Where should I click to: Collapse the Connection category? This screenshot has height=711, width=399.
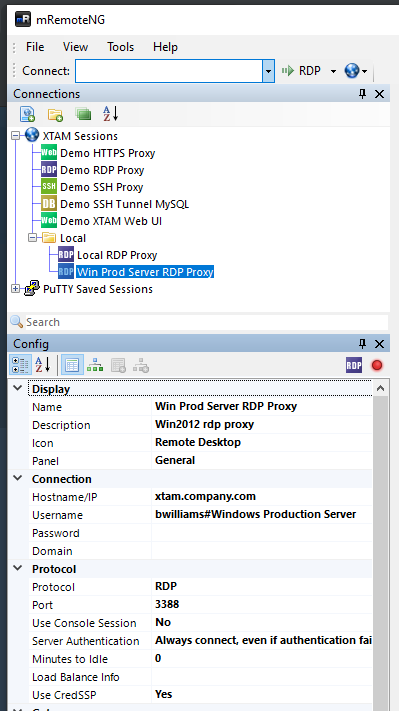[18, 478]
